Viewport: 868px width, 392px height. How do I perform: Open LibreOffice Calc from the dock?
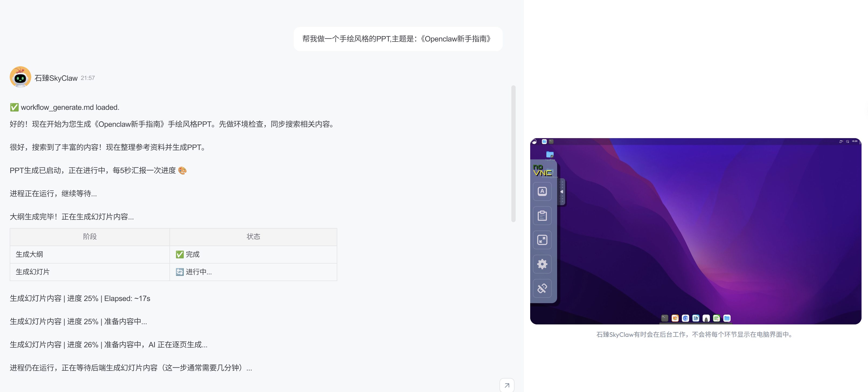[716, 318]
